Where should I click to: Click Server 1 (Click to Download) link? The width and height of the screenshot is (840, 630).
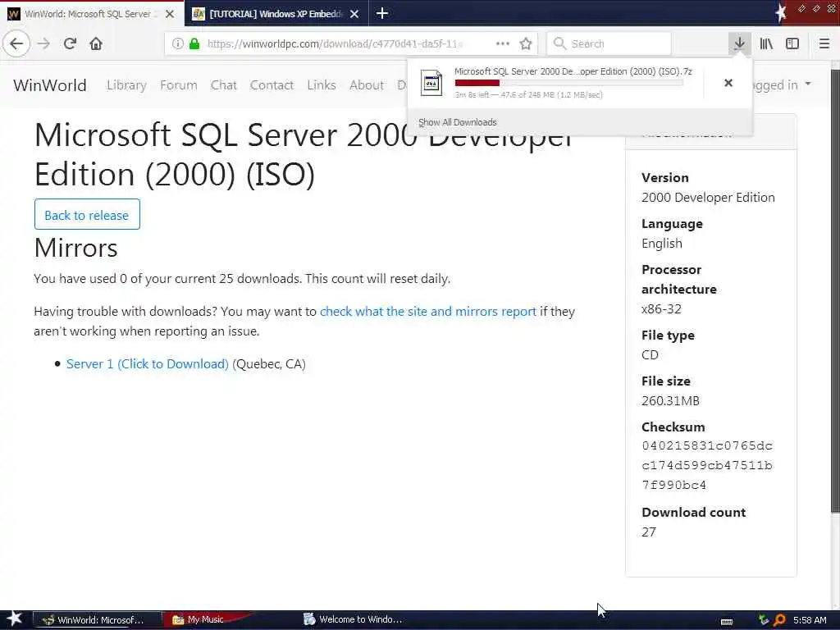148,363
